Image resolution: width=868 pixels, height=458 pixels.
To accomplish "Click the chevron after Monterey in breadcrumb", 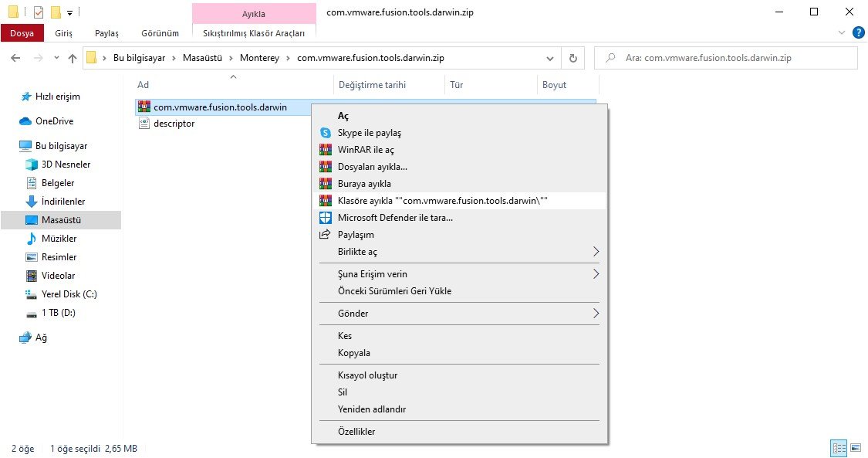I will (289, 58).
